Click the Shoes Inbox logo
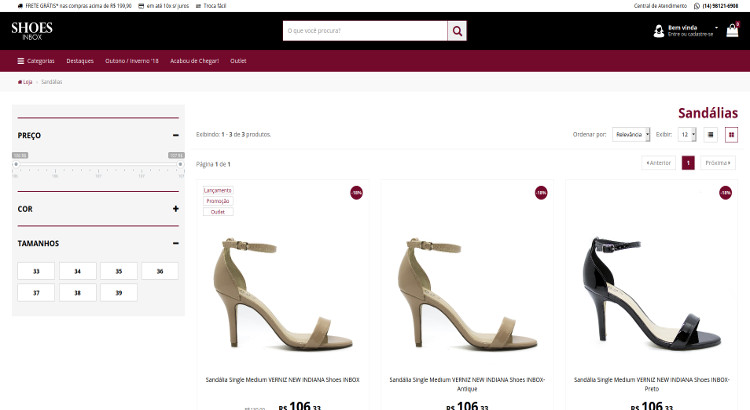This screenshot has width=750, height=410. coord(32,31)
